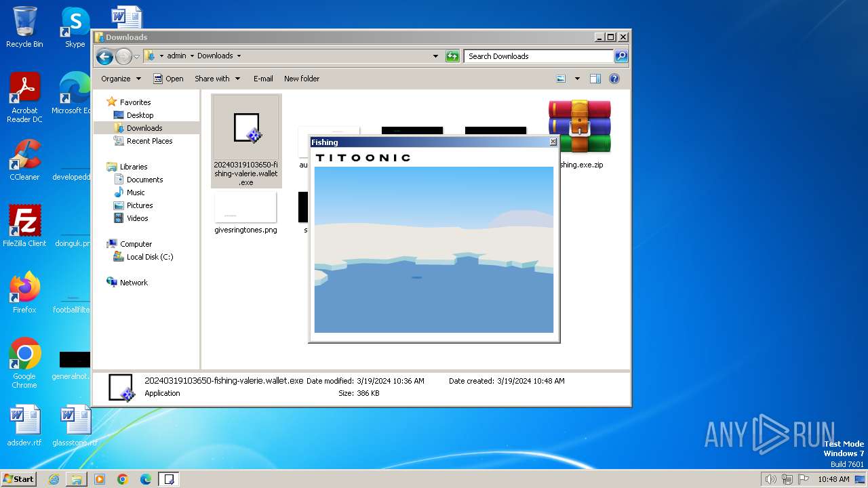Expand arrow after Downloads breadcrumb
868x488 pixels.
click(239, 56)
